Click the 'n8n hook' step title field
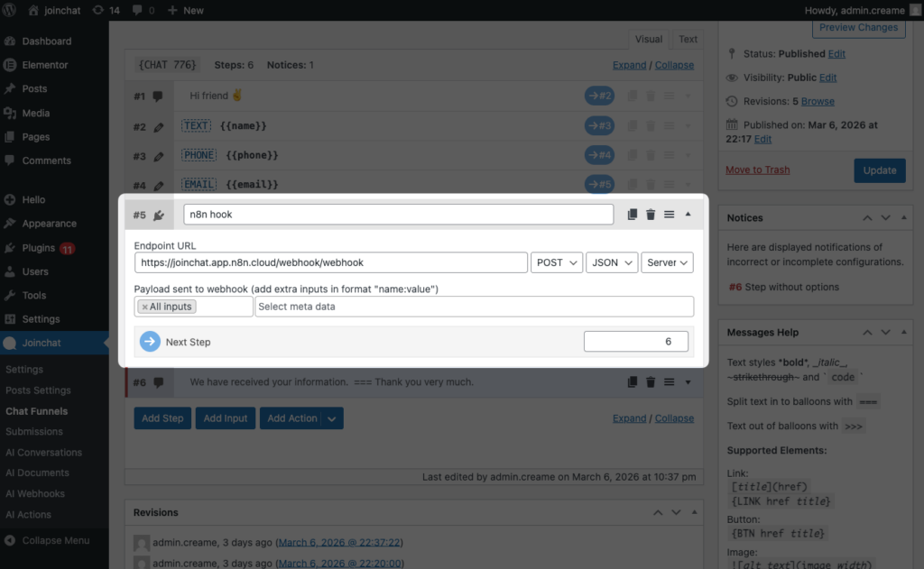This screenshot has width=924, height=569. point(398,215)
